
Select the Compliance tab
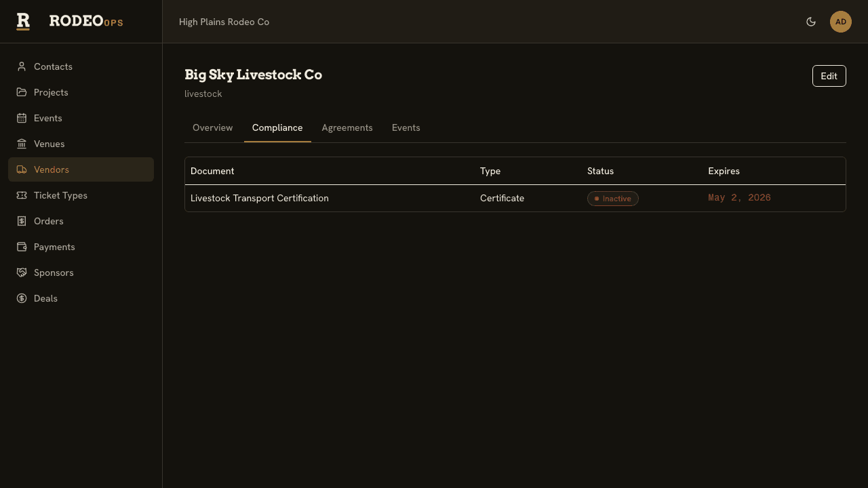click(277, 127)
